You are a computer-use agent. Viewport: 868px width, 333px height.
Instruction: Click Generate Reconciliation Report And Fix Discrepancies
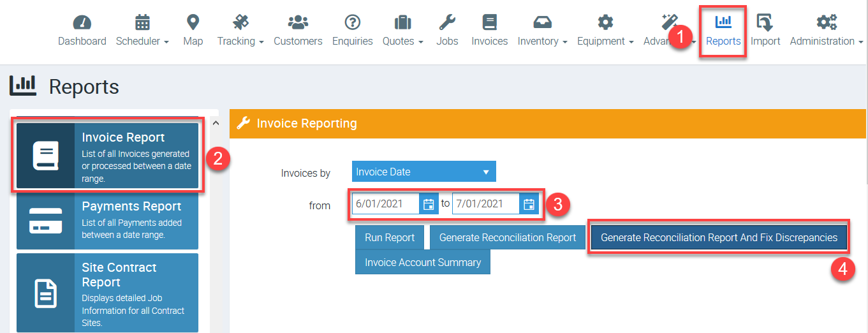(719, 238)
